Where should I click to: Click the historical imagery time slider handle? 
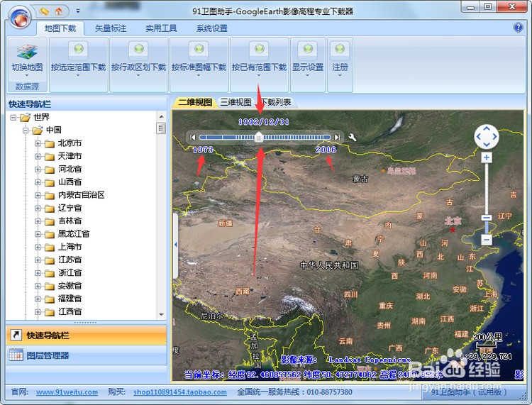coord(259,138)
